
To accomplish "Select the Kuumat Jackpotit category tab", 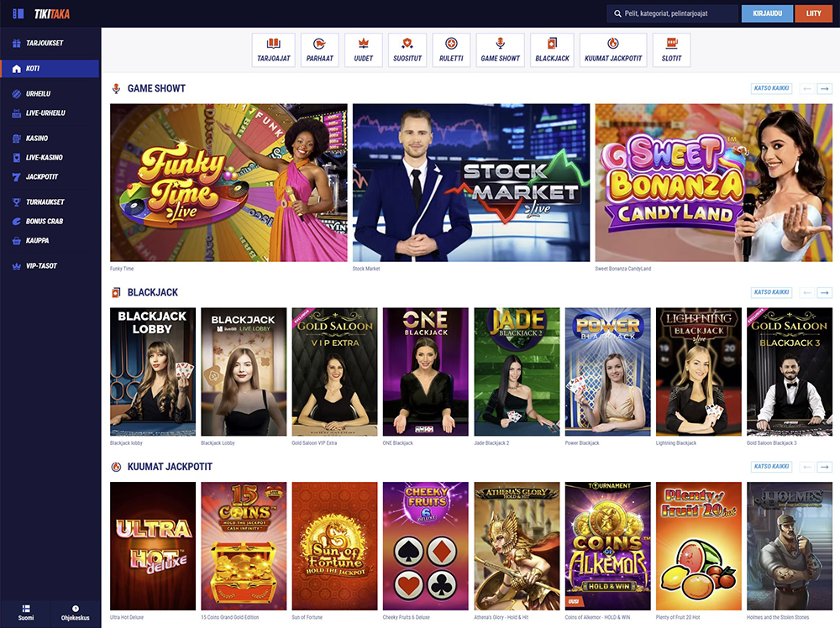I will (x=613, y=50).
